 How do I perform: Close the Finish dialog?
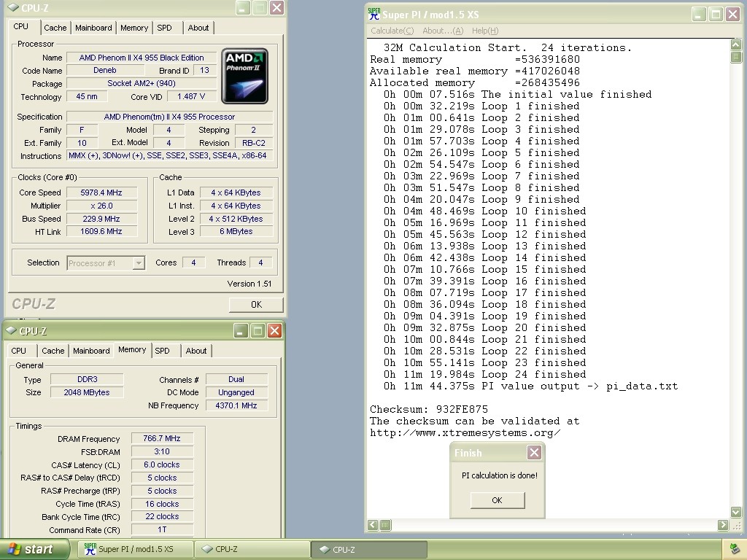(x=534, y=452)
